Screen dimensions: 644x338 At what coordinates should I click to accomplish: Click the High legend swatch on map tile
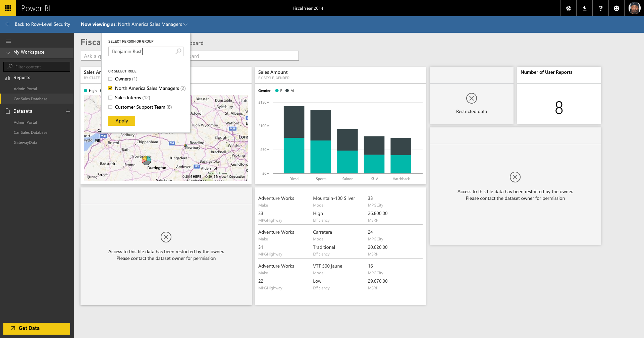[86, 91]
